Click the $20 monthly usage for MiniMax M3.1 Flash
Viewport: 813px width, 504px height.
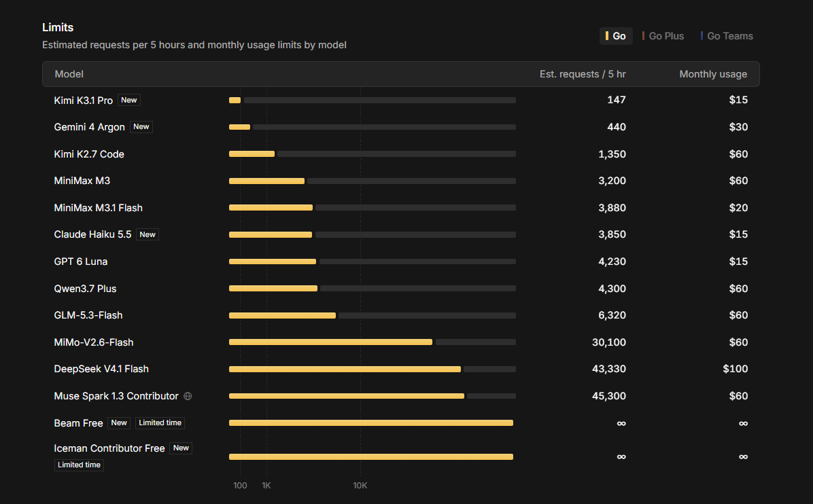coord(738,208)
